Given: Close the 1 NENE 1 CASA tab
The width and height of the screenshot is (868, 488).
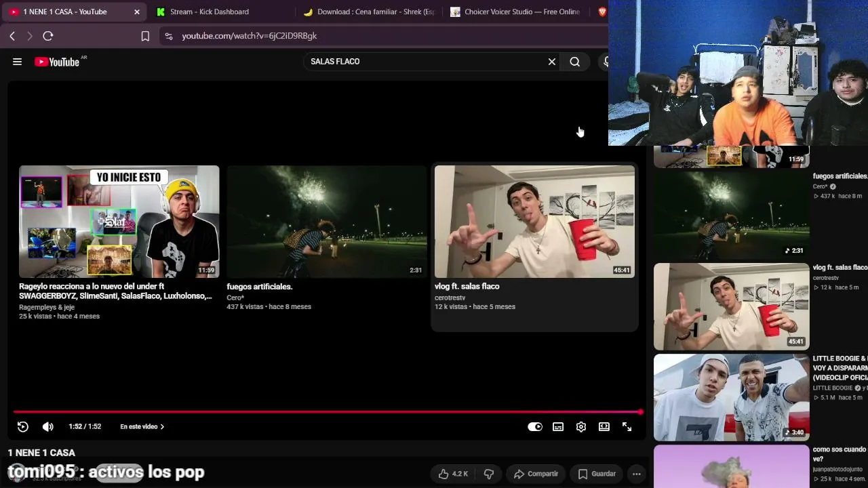Looking at the screenshot, I should click(137, 12).
